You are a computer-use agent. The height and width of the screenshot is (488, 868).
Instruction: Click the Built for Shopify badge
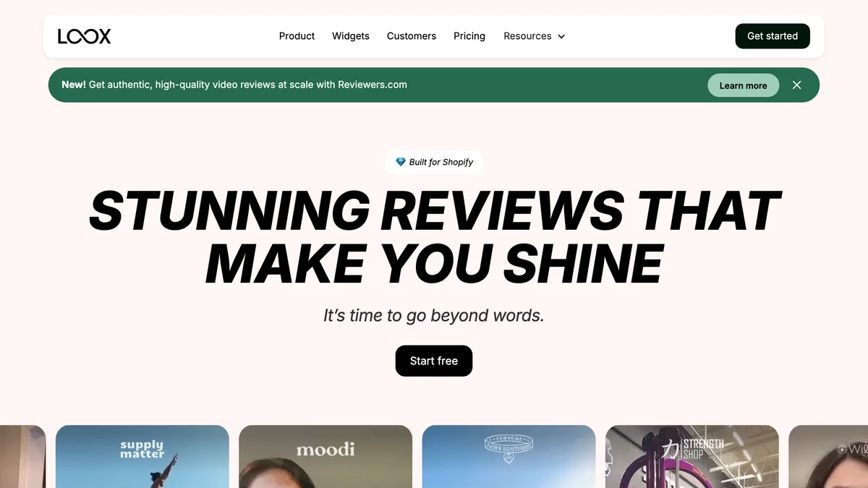[434, 162]
